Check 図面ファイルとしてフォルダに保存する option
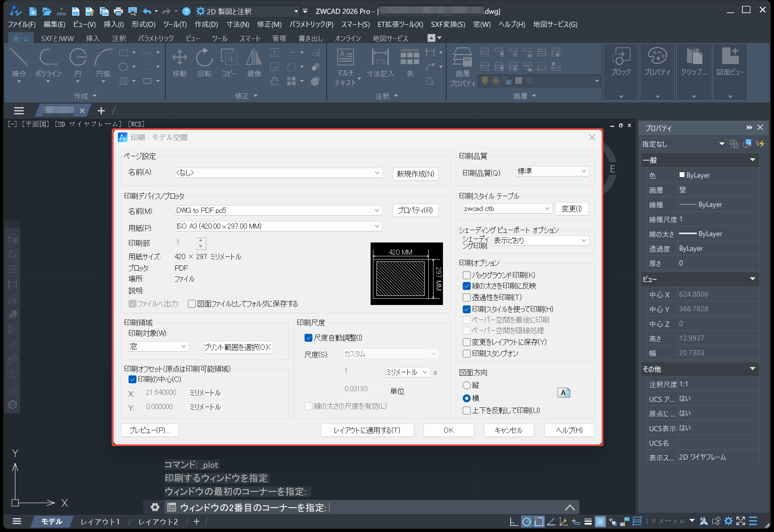The height and width of the screenshot is (532, 774). 192,304
